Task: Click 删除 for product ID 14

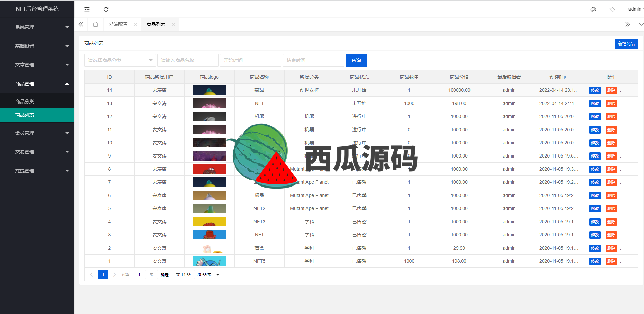Action: coord(611,90)
